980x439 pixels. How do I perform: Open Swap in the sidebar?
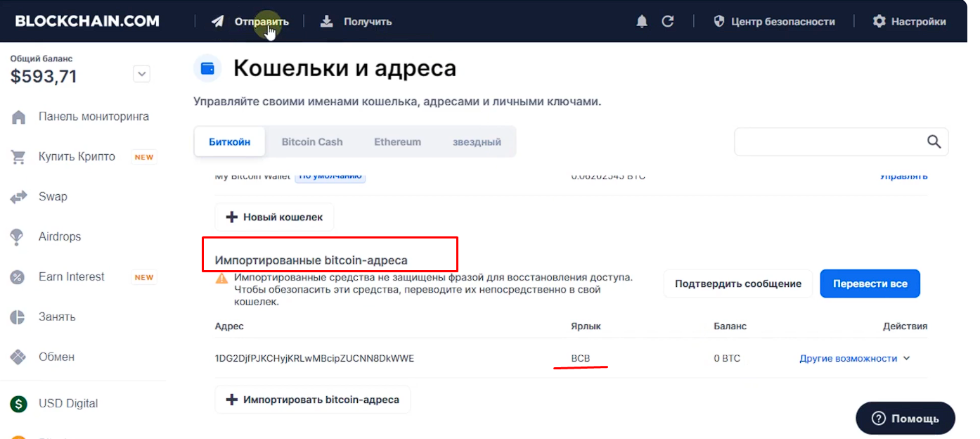point(53,197)
